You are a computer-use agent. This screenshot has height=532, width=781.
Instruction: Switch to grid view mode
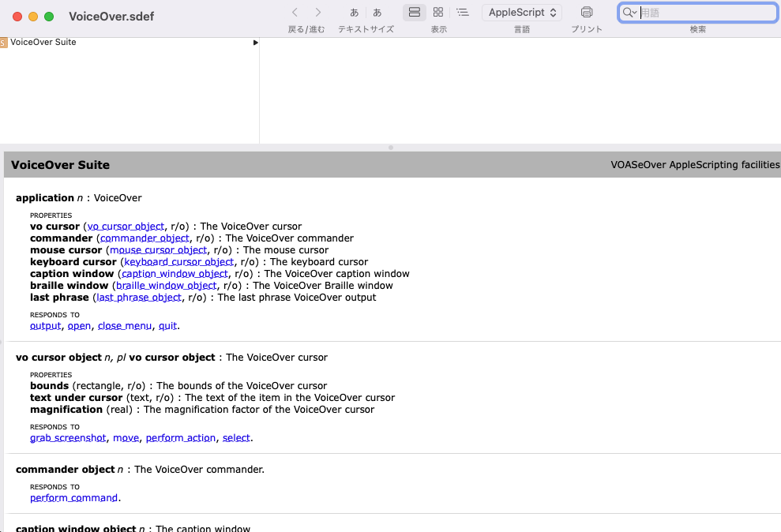click(x=438, y=13)
